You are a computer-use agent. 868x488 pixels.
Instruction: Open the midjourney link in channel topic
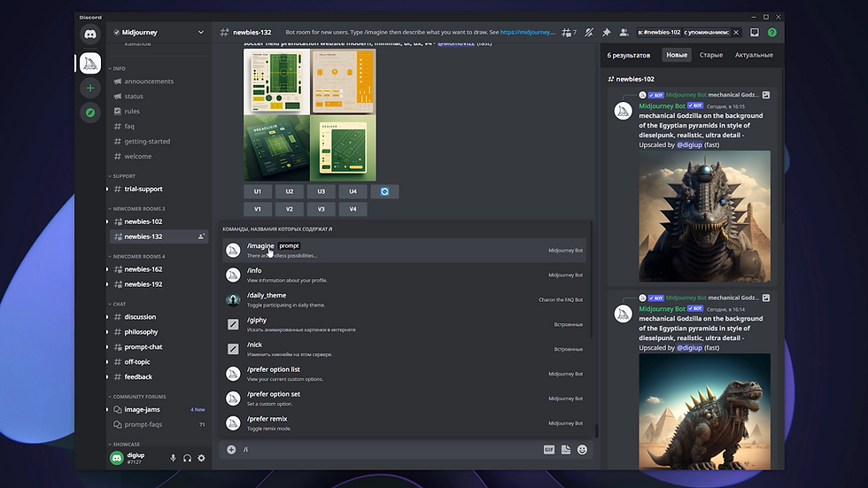pyautogui.click(x=528, y=33)
